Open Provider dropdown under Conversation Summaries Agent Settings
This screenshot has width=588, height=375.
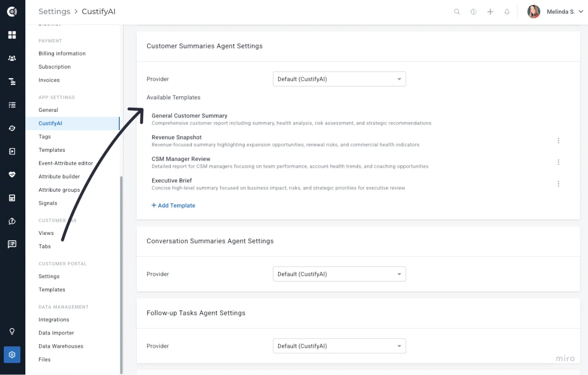(339, 274)
